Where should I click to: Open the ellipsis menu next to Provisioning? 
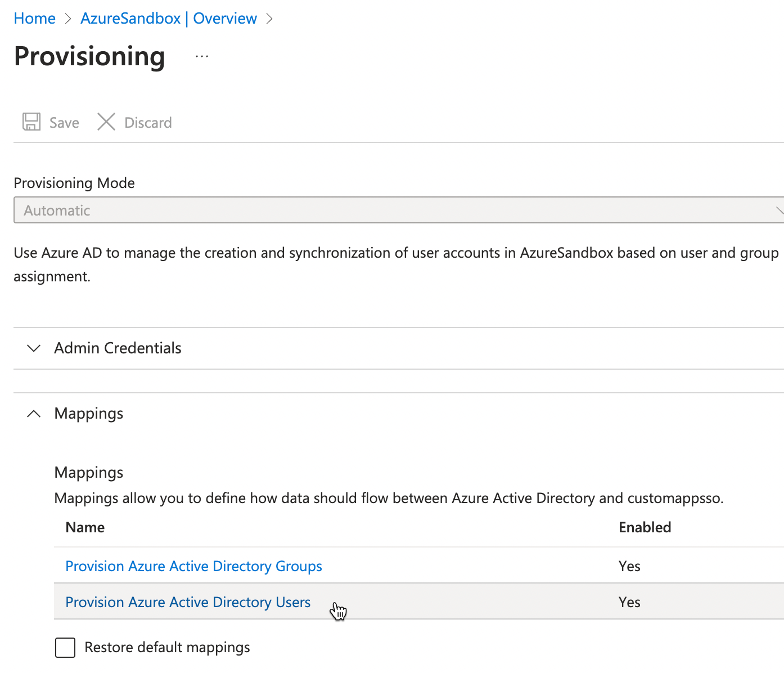click(x=201, y=56)
